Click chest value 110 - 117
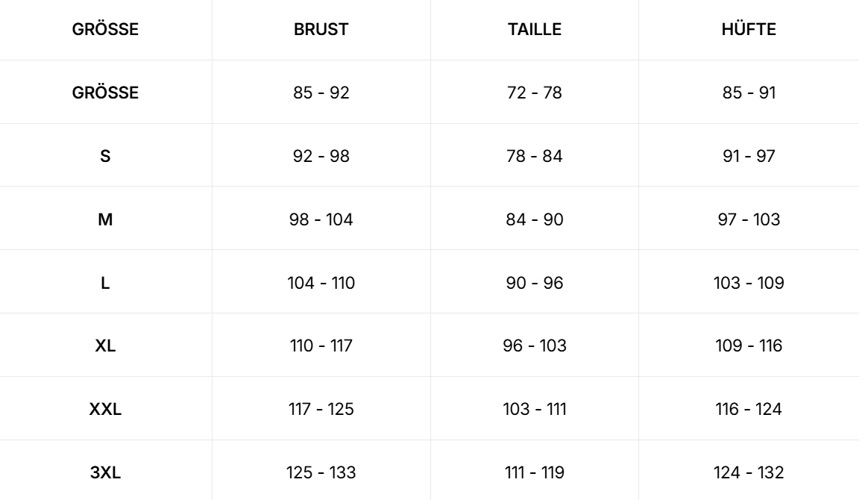868x500 pixels. point(321,346)
